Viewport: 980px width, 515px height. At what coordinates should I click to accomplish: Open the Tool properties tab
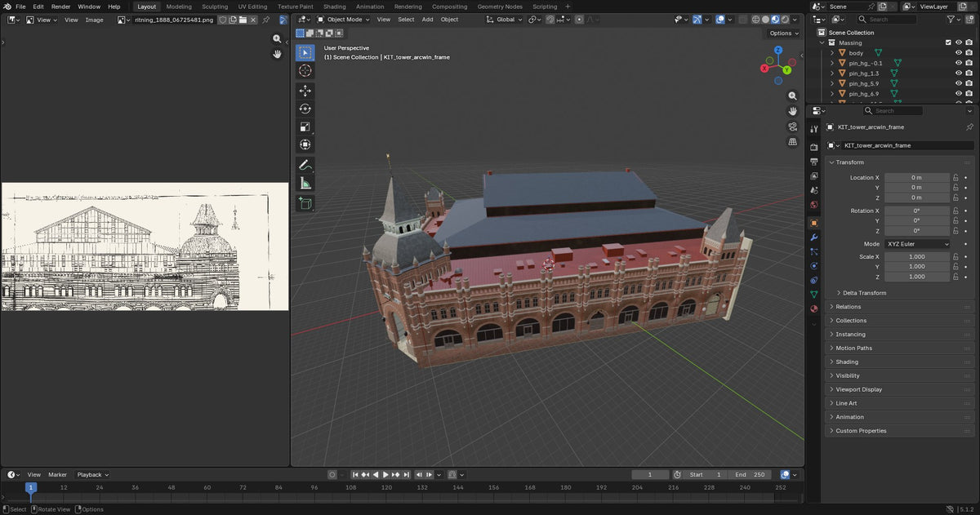tap(813, 129)
